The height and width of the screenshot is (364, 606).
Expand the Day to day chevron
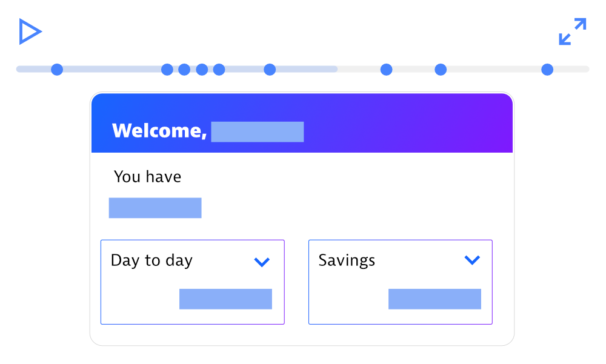pyautogui.click(x=262, y=262)
